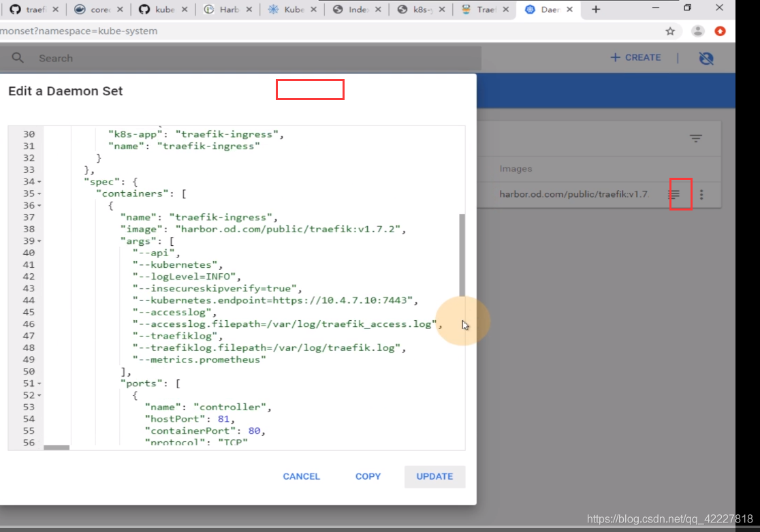Viewport: 760px width, 532px height.
Task: Close the Index tab
Action: coord(378,10)
